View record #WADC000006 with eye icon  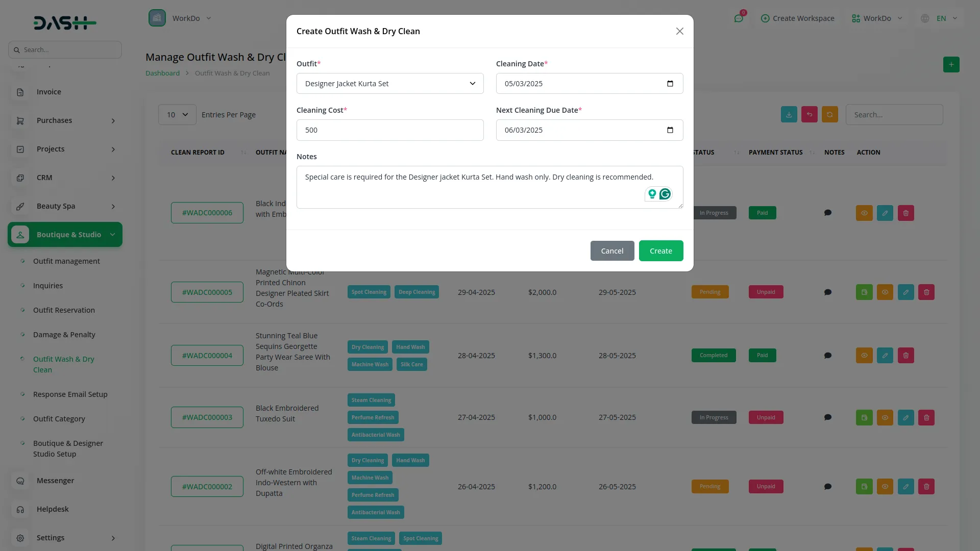click(864, 213)
